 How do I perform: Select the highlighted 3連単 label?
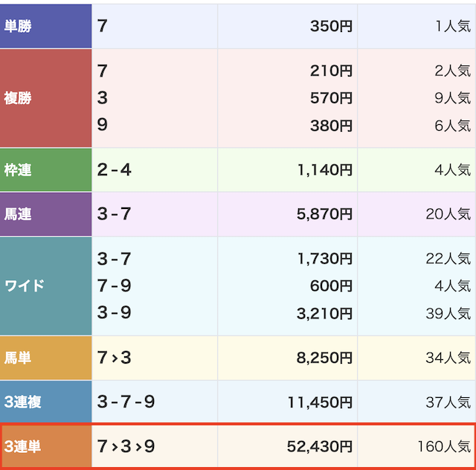[x=46, y=446]
